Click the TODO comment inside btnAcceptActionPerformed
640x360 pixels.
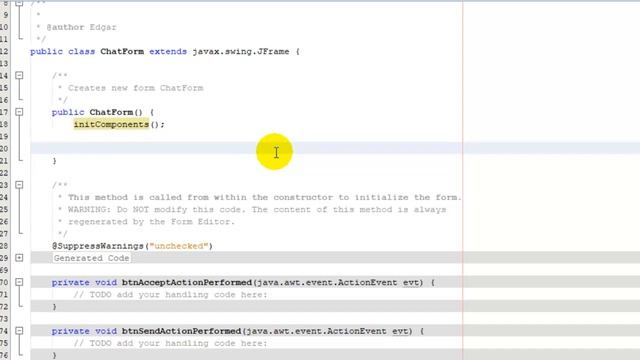click(x=170, y=295)
